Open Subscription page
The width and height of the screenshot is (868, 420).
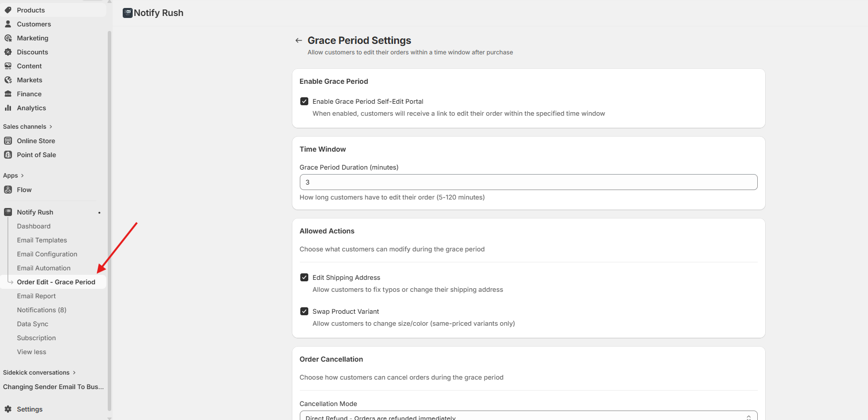click(x=36, y=338)
